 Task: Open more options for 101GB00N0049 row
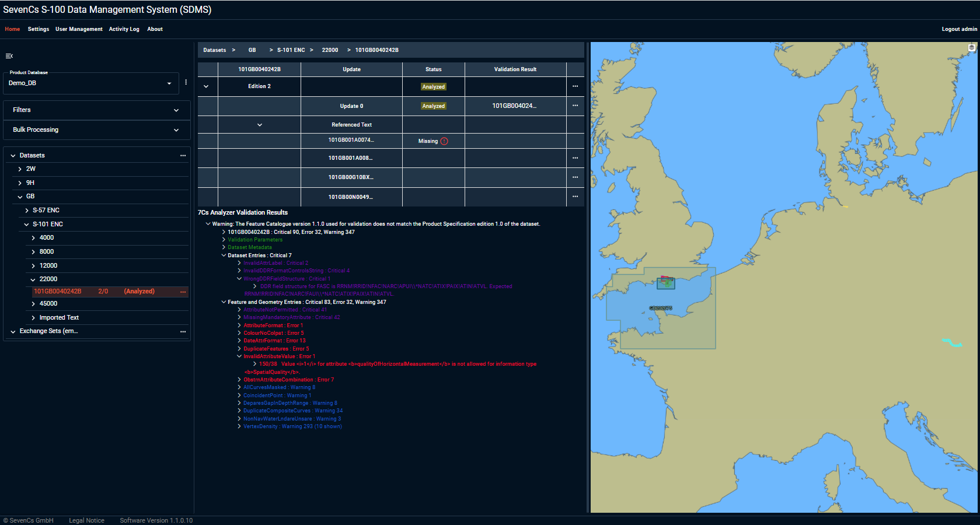pyautogui.click(x=575, y=197)
